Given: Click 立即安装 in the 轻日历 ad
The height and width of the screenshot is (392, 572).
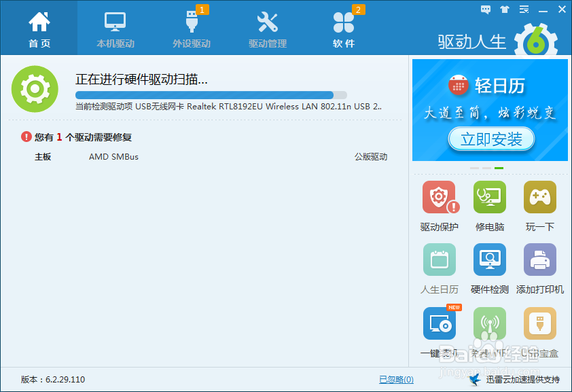Looking at the screenshot, I should [491, 139].
